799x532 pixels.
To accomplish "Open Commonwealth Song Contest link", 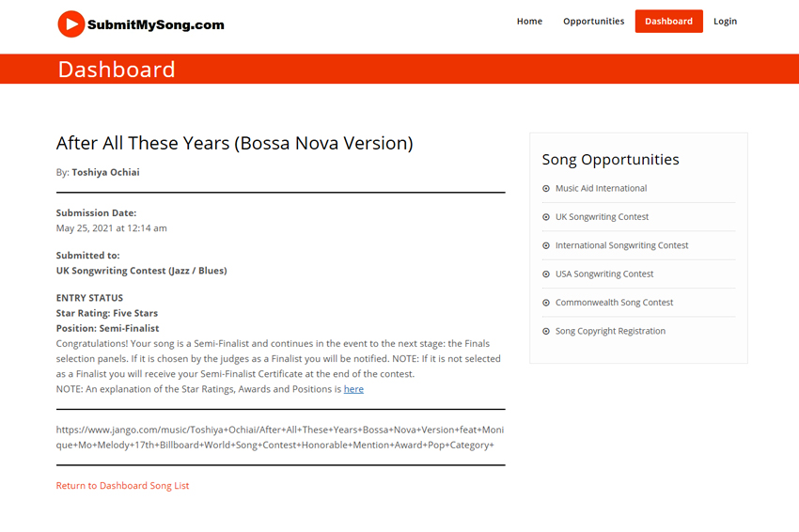I will [614, 303].
